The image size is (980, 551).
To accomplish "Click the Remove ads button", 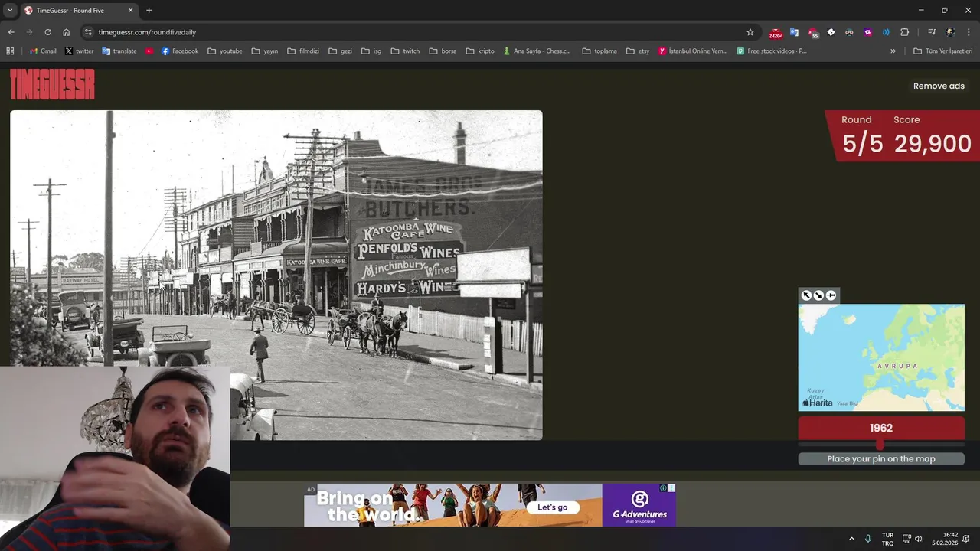I will (x=939, y=86).
